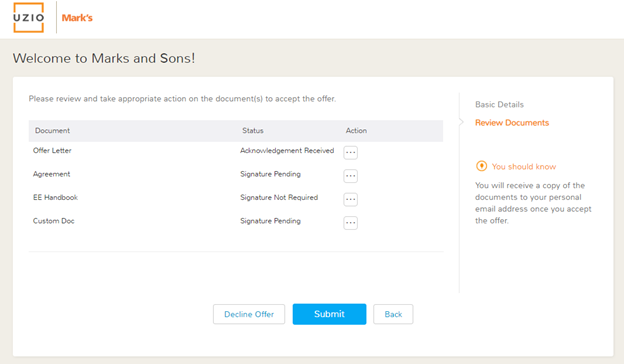Open the action menu for Agreement

(x=350, y=176)
